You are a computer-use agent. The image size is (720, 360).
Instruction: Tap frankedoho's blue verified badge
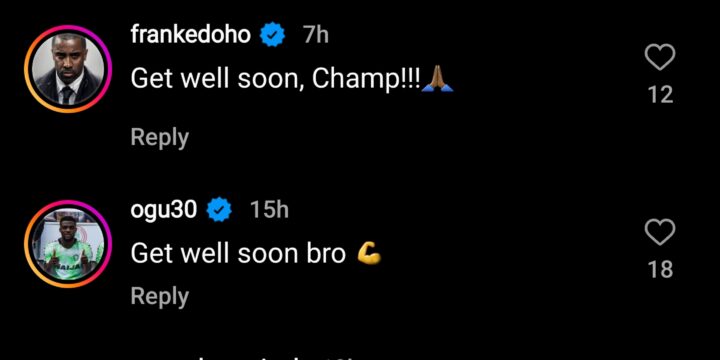point(273,35)
